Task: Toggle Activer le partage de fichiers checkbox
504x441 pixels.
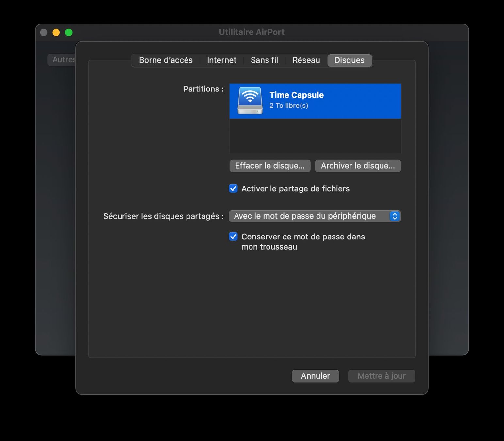Action: [233, 188]
